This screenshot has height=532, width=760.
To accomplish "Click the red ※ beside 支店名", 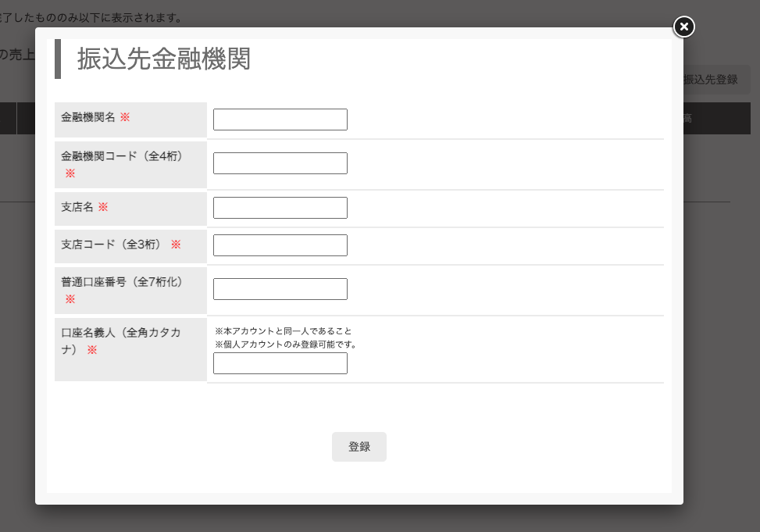I will coord(103,207).
